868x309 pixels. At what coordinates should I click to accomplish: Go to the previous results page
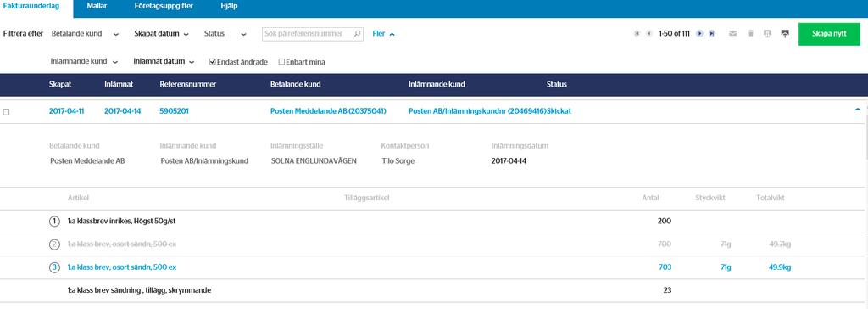coord(648,34)
